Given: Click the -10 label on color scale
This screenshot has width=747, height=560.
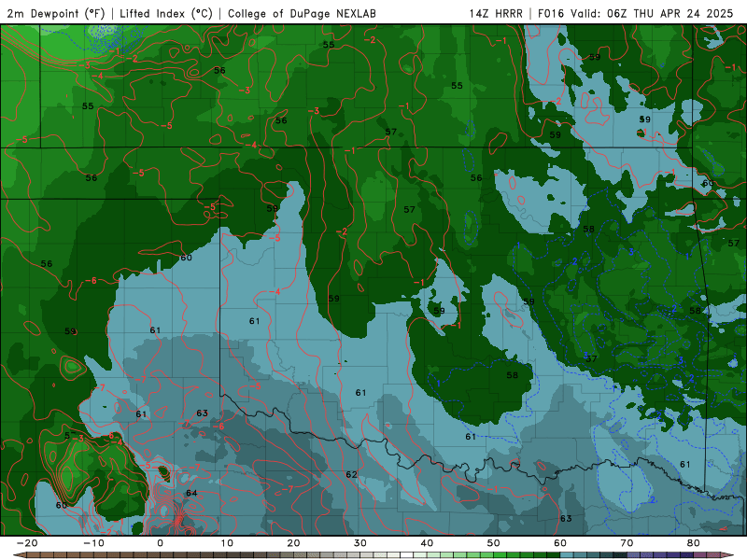Looking at the screenshot, I should coord(93,543).
